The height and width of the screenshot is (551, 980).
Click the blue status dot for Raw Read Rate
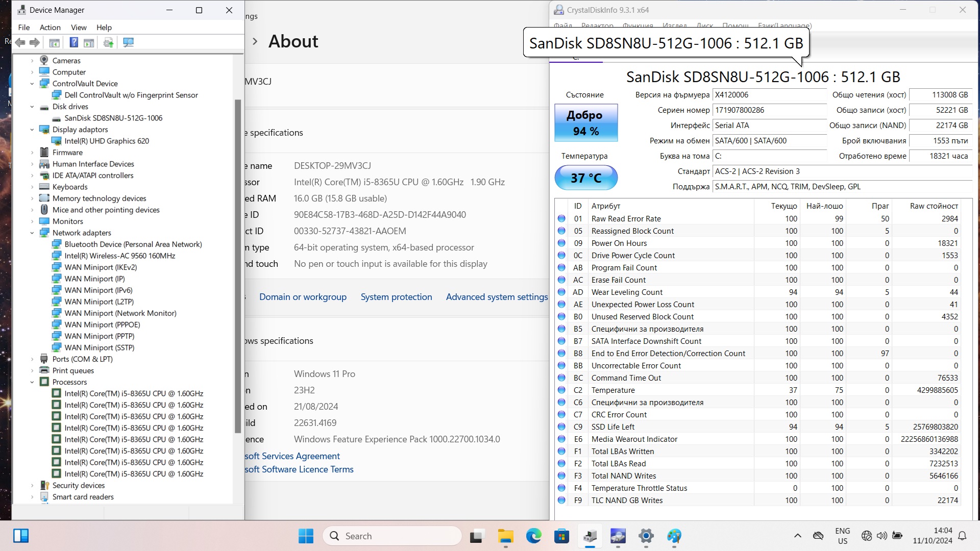[x=561, y=218]
